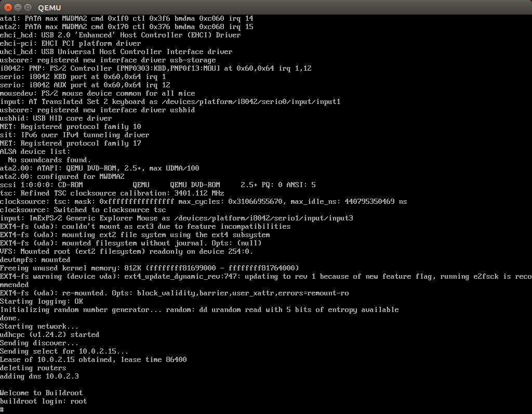
Task: Minimize the QEMU window
Action: click(18, 7)
